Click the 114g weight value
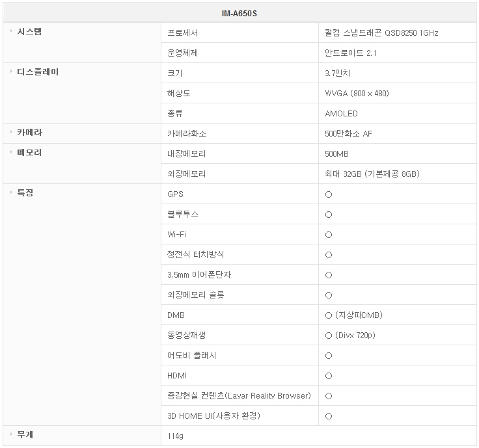This screenshot has height=448, width=479. [175, 436]
